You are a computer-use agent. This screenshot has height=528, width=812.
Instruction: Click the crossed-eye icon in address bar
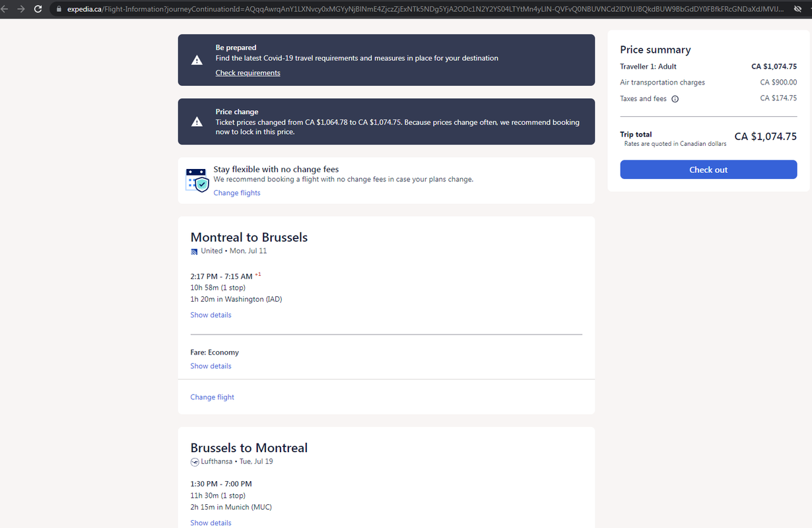pyautogui.click(x=797, y=9)
